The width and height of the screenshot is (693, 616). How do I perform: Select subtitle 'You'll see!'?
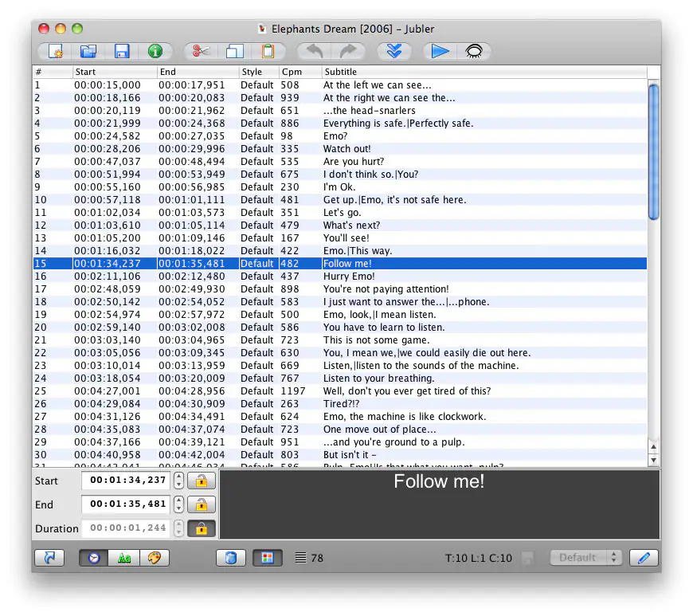coord(340,238)
